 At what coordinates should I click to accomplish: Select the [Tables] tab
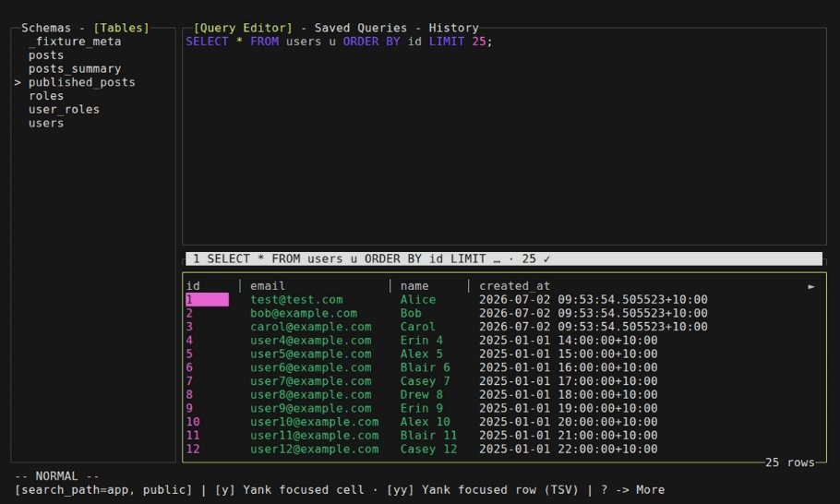[121, 28]
